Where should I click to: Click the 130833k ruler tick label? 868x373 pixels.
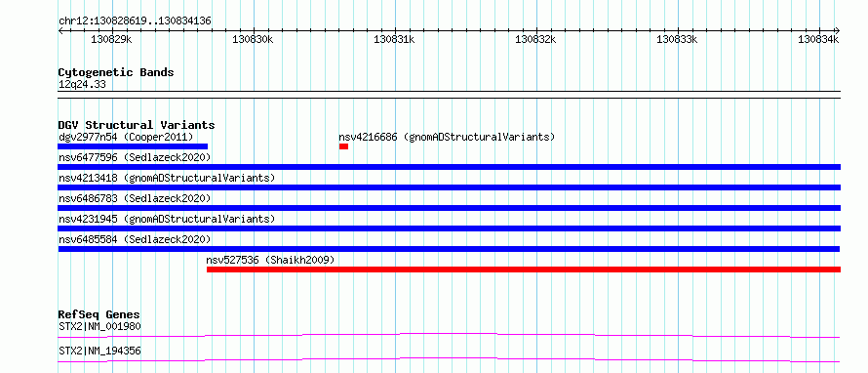(678, 39)
